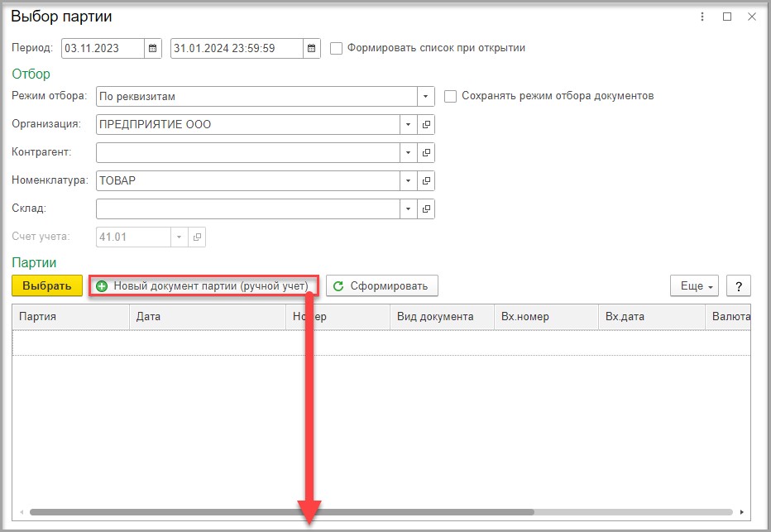
Task: Expand the Режим отбора dropdown
Action: pyautogui.click(x=425, y=96)
